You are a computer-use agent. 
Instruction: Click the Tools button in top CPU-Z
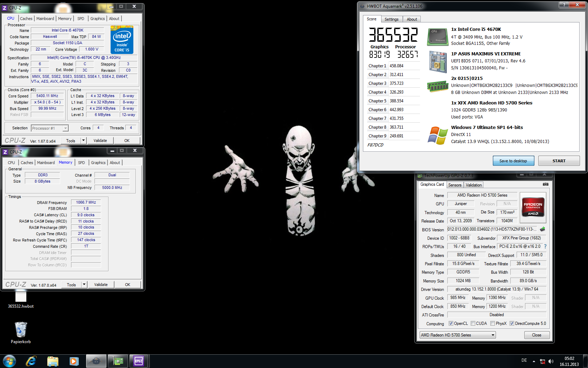[71, 141]
